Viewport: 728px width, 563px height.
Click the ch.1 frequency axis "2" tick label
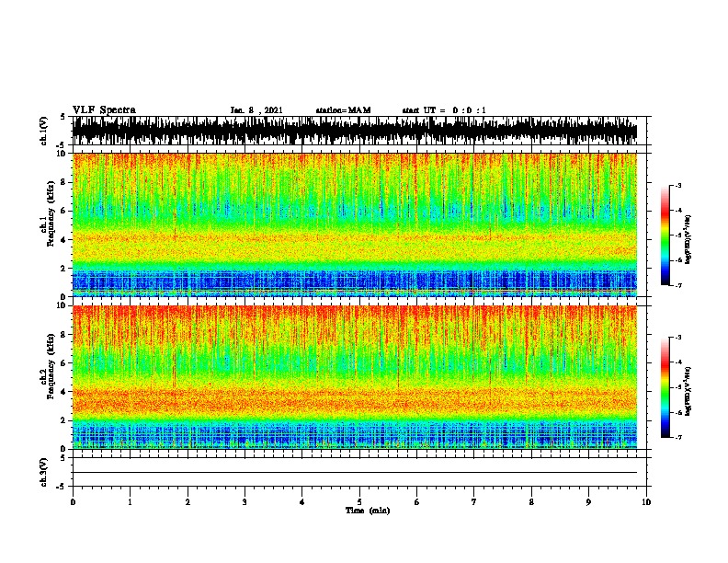[63, 268]
